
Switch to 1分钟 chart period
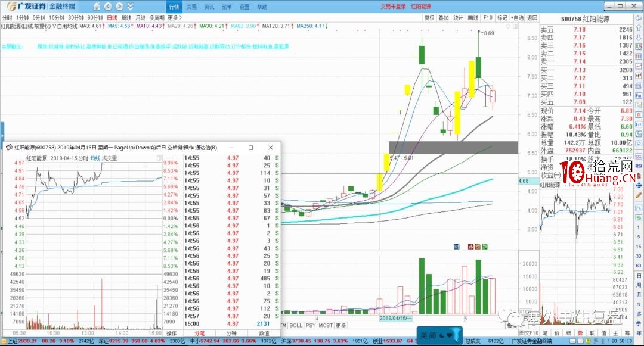point(23,18)
